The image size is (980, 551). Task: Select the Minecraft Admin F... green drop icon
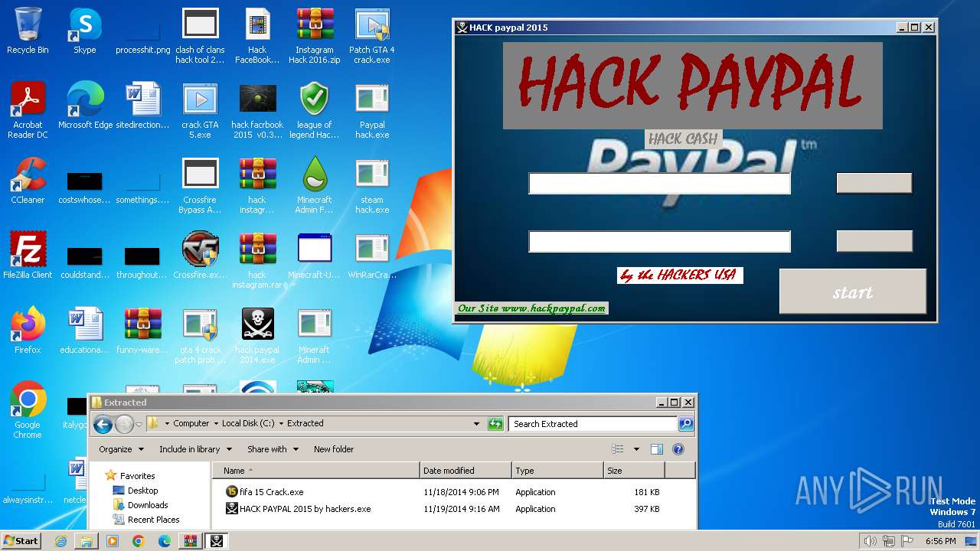point(315,186)
